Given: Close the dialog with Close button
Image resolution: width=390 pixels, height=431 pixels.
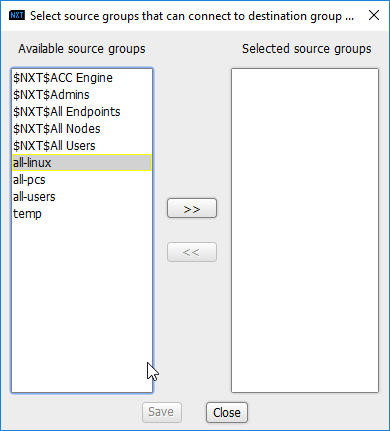Looking at the screenshot, I should 227,412.
